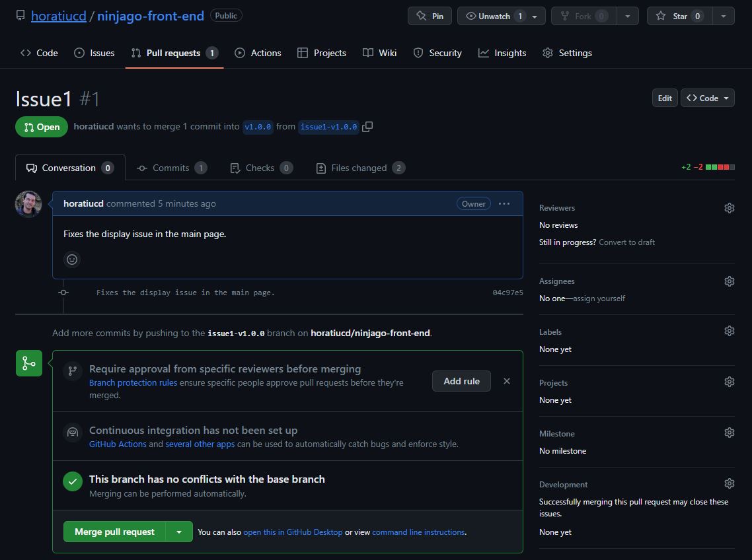Open the Labels gear settings
Image resolution: width=752 pixels, height=560 pixels.
[x=729, y=332]
